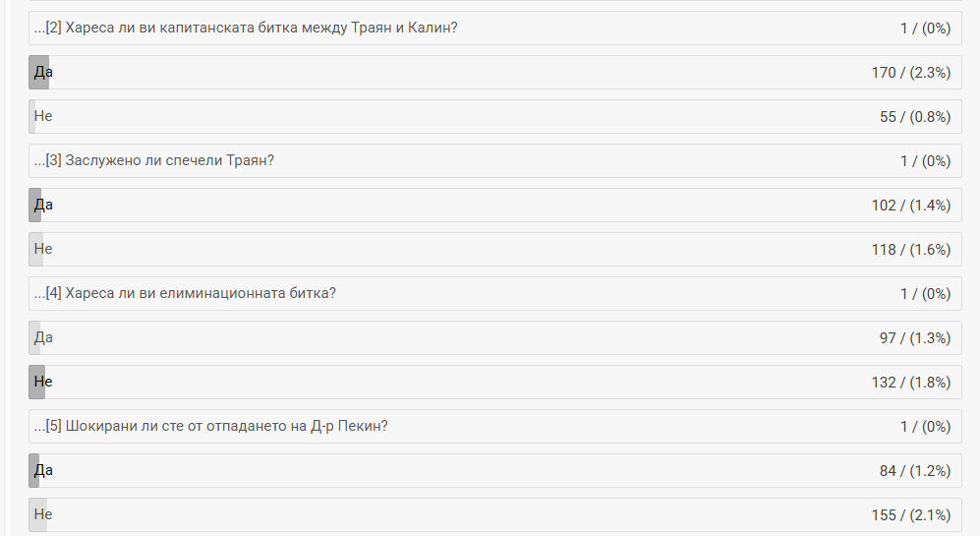980x536 pixels.
Task: Select the "Да" answer under question [2]
Action: [43, 73]
